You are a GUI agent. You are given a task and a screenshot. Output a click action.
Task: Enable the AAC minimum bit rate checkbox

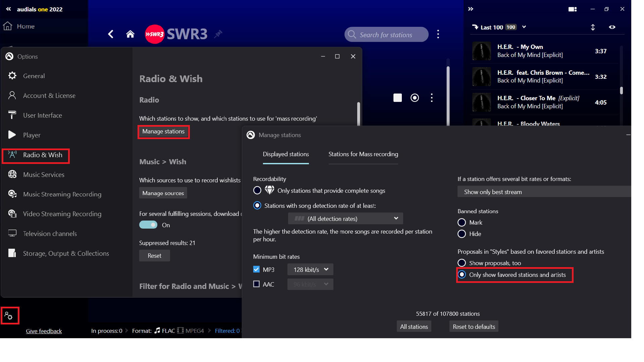pyautogui.click(x=256, y=284)
